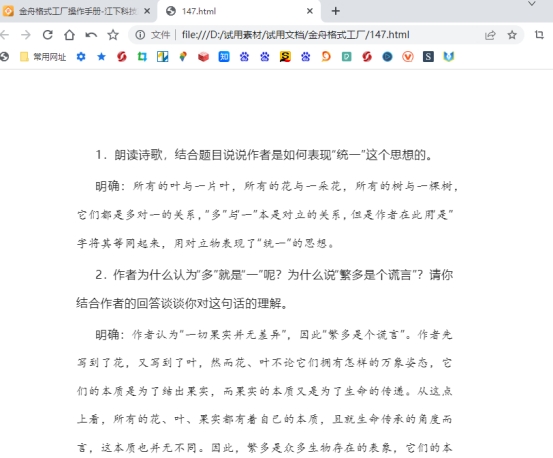Close the 金舟格式工厂操作手册 tab

147,11
